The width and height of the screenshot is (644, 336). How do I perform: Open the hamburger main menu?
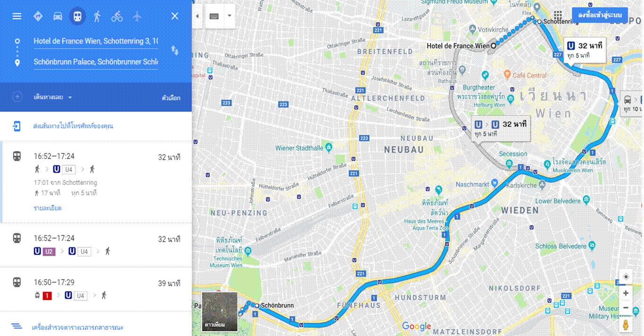click(x=17, y=16)
